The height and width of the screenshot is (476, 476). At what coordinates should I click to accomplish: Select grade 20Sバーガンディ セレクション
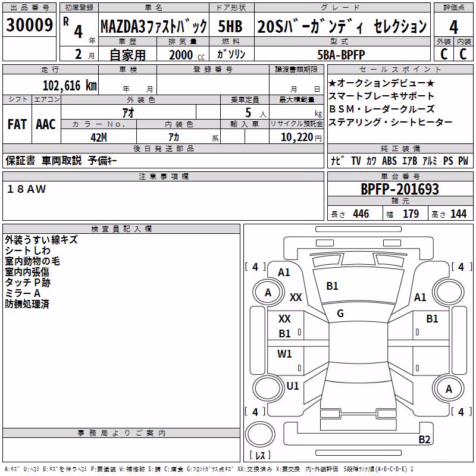tap(342, 26)
